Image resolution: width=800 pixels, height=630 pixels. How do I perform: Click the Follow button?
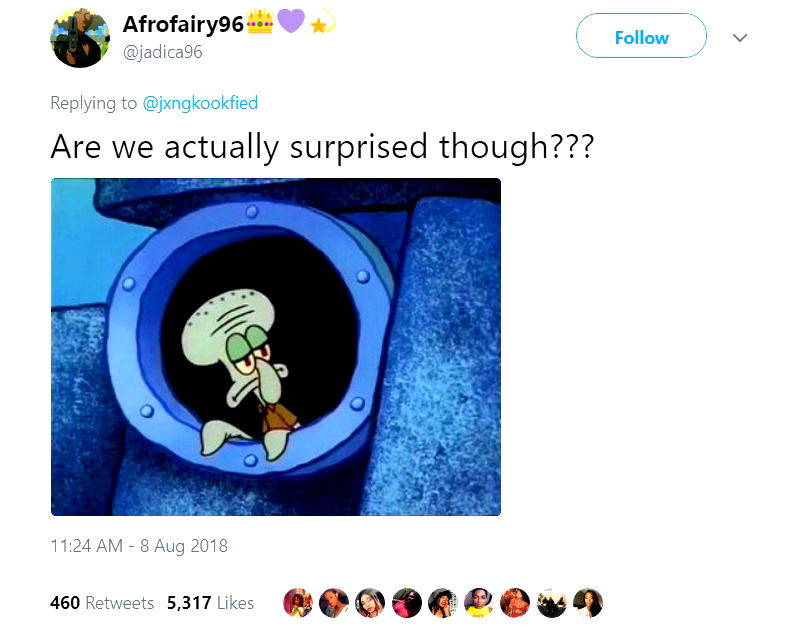(x=641, y=36)
